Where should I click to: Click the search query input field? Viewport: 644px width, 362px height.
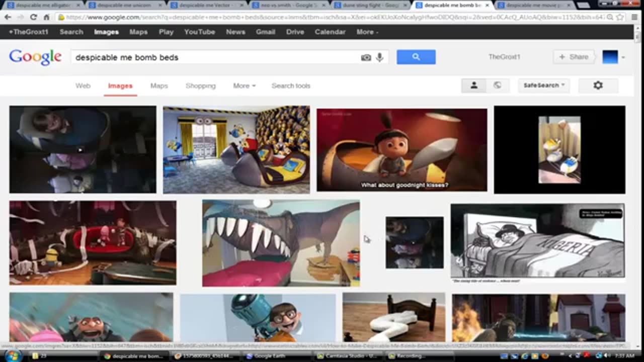[x=216, y=57]
